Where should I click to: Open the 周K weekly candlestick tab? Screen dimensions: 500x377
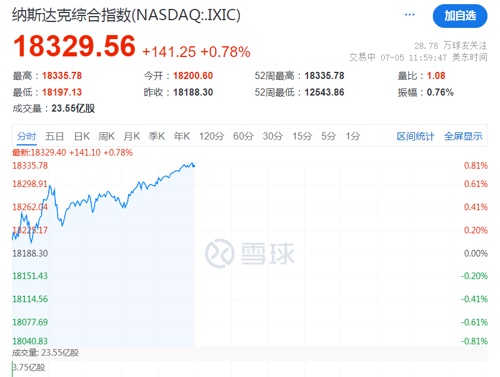click(x=106, y=136)
